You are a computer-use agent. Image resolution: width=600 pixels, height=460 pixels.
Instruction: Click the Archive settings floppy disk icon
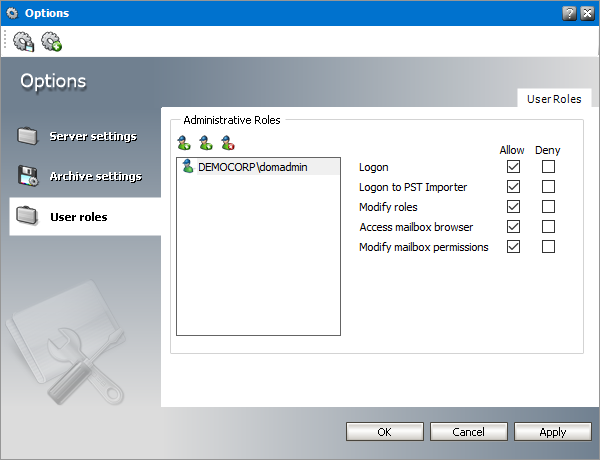(28, 177)
